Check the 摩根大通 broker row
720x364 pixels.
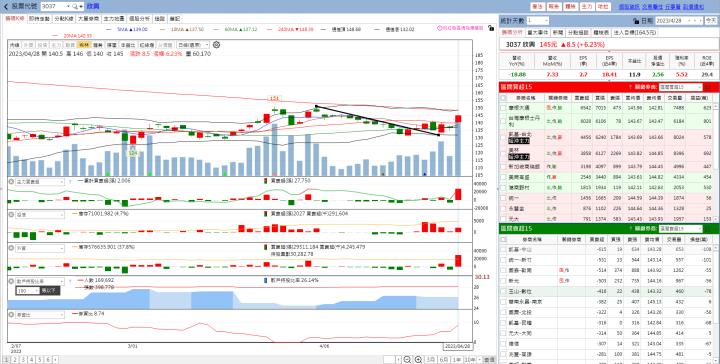(x=504, y=107)
